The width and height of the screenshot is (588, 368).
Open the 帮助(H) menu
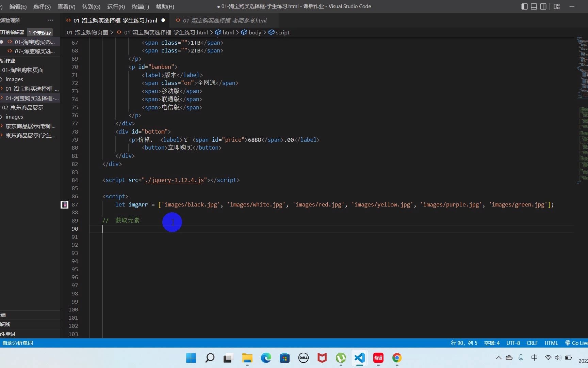[x=165, y=6]
